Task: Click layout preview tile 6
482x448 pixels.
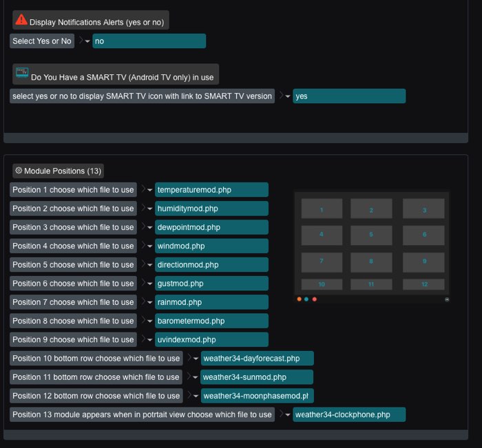Action: coord(423,235)
